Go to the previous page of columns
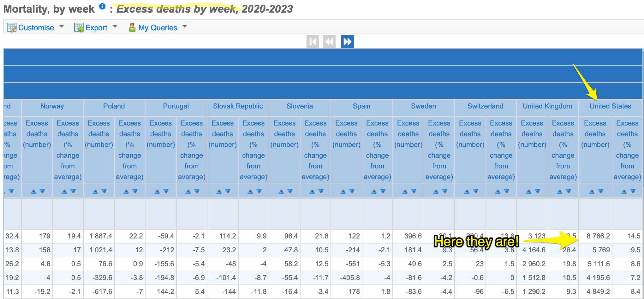 tap(329, 42)
